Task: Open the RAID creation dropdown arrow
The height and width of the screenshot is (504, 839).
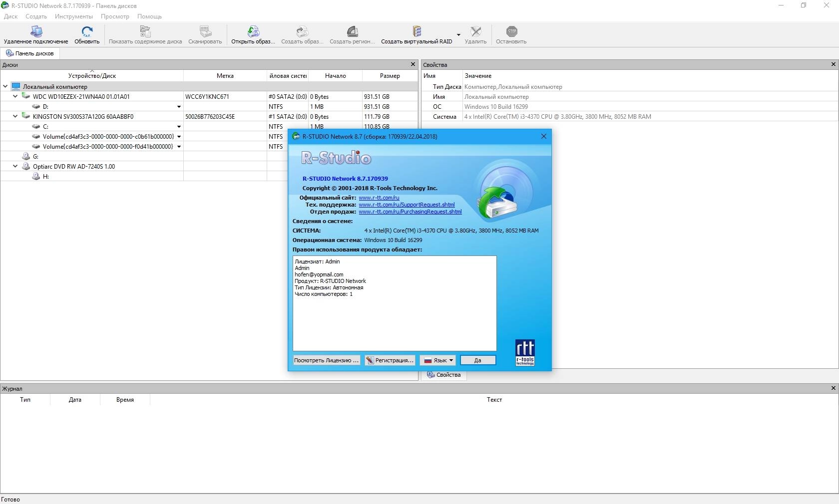Action: point(458,35)
